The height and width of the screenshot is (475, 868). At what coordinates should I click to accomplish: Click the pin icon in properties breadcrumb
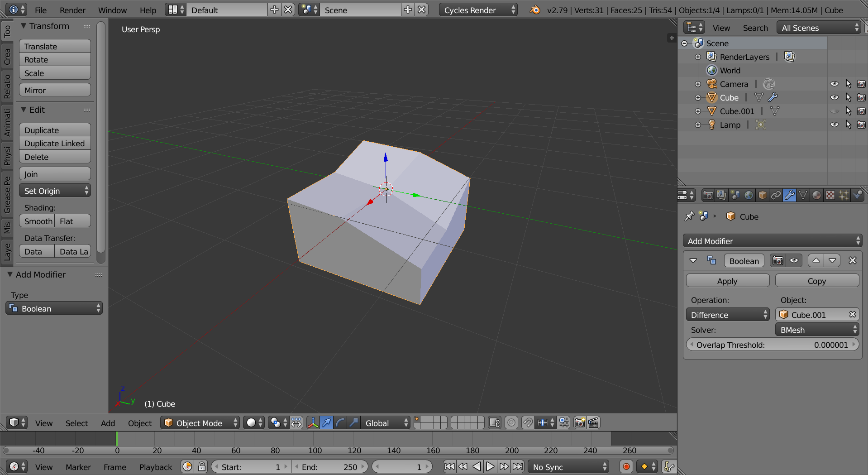(689, 216)
